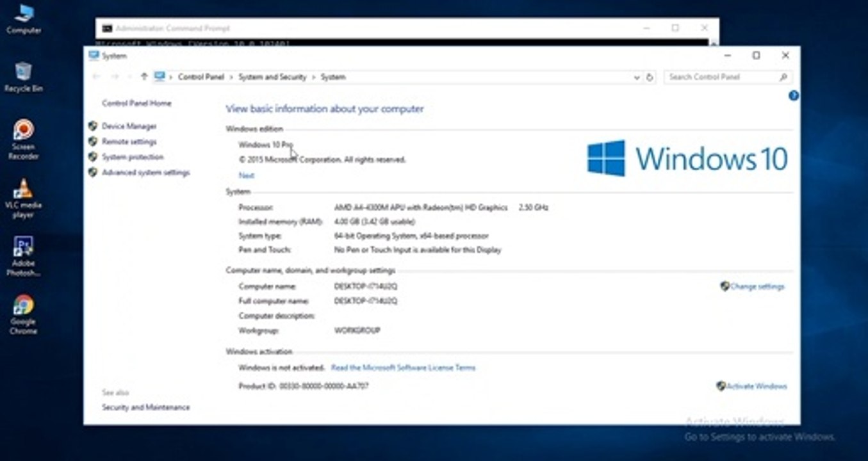The height and width of the screenshot is (461, 868).
Task: Select the Computer name value
Action: [x=366, y=286]
